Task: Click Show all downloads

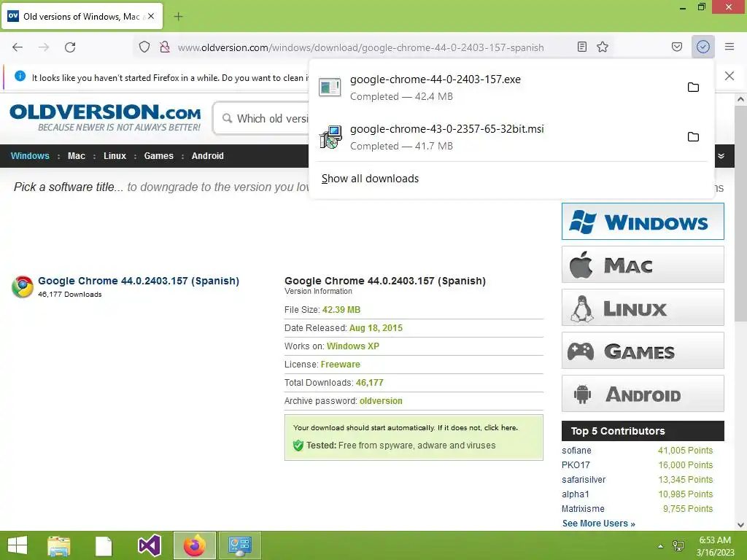Action: pyautogui.click(x=370, y=179)
